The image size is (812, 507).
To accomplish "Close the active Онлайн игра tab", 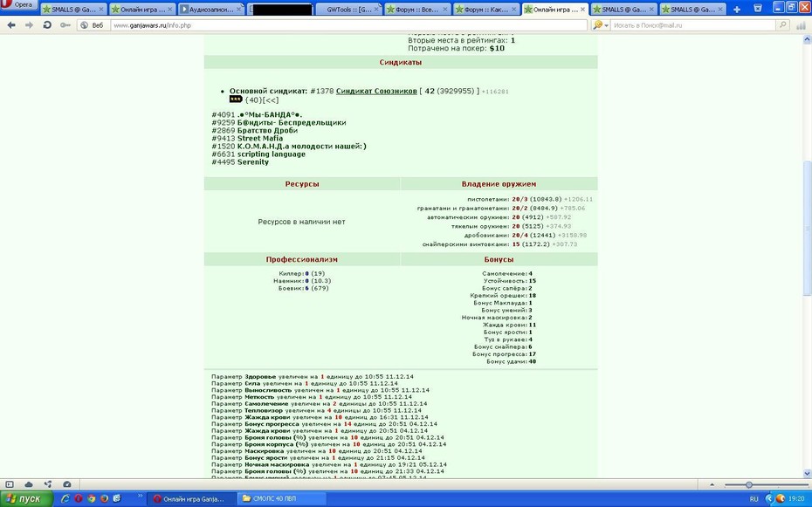I will (x=582, y=10).
